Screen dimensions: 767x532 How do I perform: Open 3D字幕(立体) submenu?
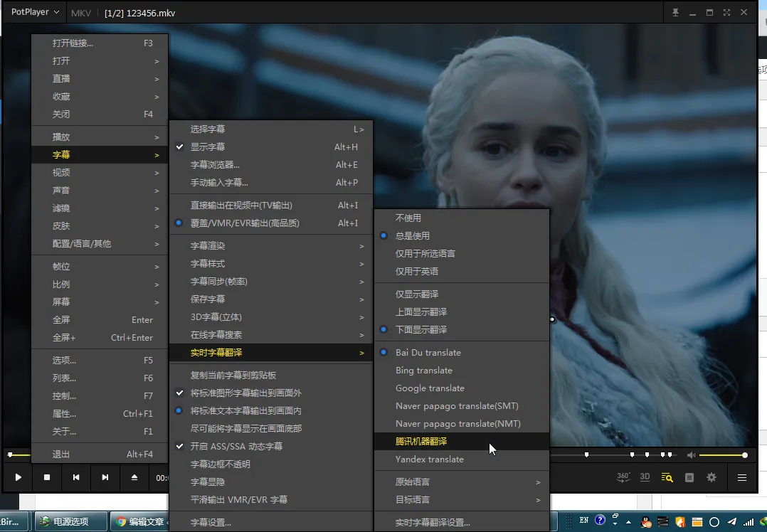tap(271, 317)
